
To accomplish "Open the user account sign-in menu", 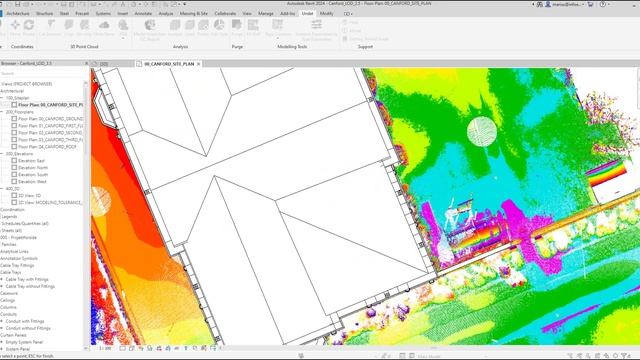I will tap(565, 4).
